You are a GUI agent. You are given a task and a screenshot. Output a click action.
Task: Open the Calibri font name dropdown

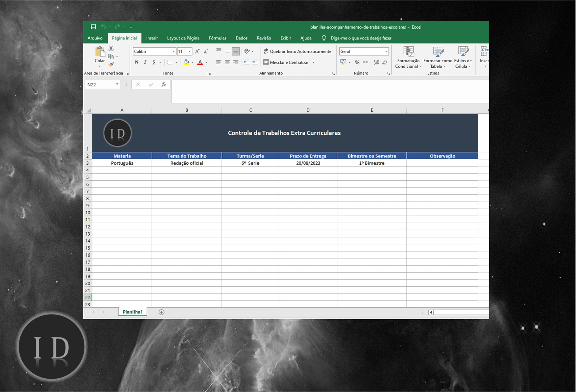coord(174,51)
